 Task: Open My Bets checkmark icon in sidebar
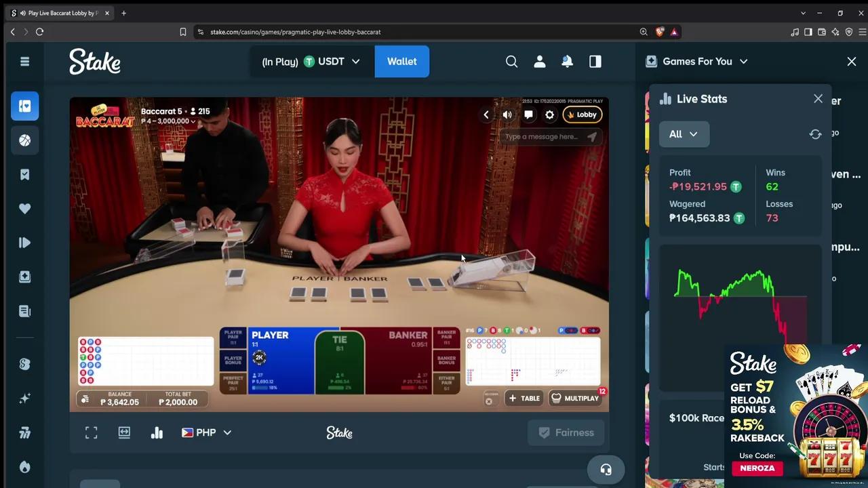pyautogui.click(x=25, y=175)
